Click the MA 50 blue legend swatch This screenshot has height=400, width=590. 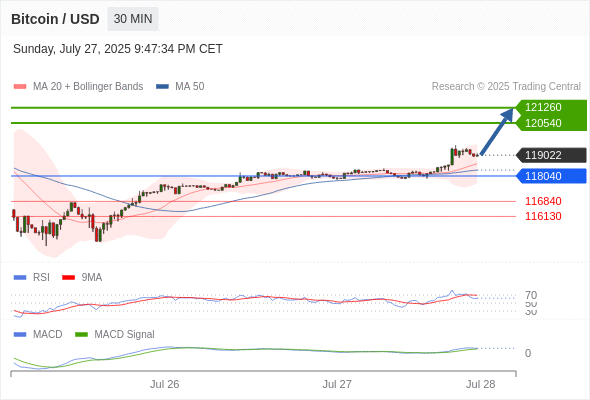click(x=162, y=87)
